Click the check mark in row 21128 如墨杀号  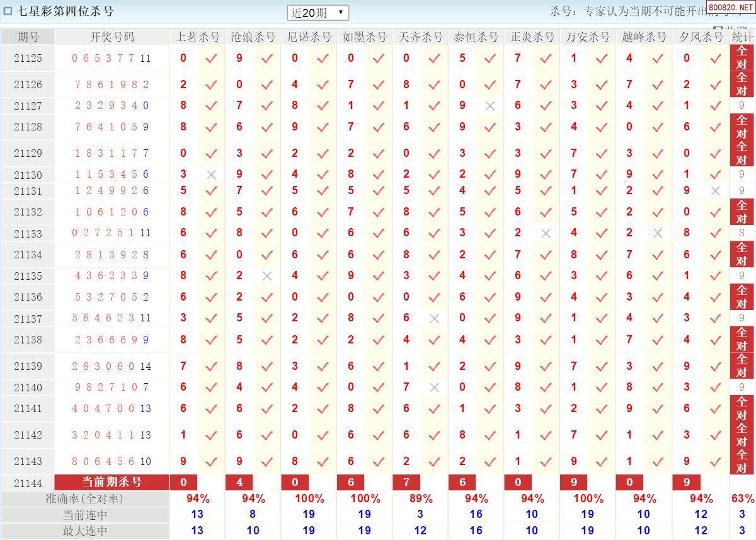[x=378, y=127]
